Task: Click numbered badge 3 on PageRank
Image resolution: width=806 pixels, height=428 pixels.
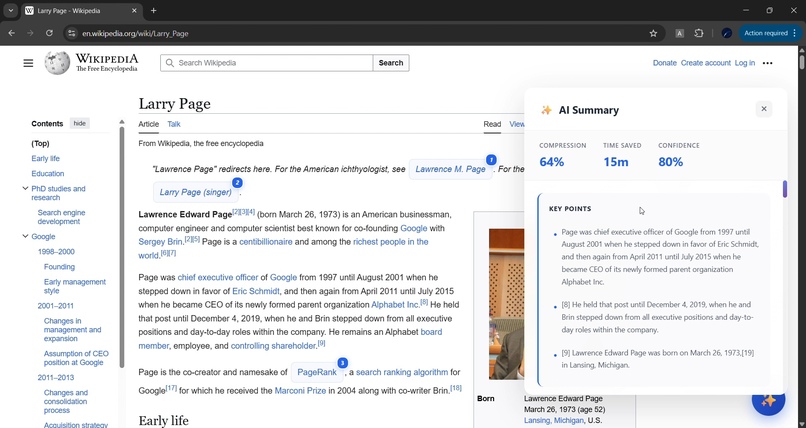Action: (x=342, y=363)
